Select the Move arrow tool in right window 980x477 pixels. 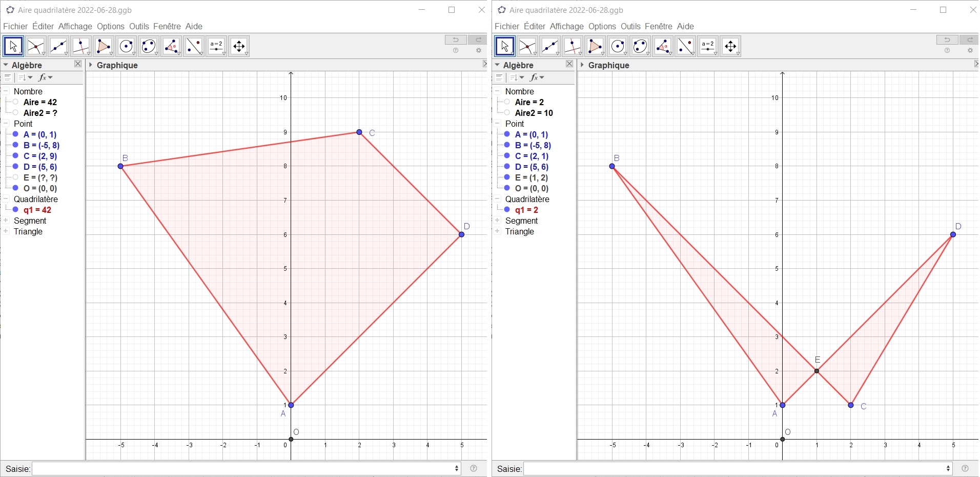pyautogui.click(x=505, y=46)
